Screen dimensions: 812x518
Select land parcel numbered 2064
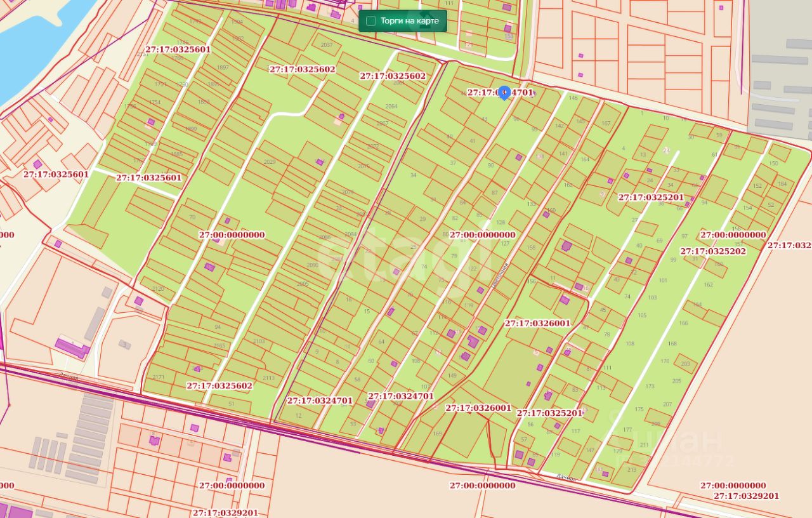[391, 107]
